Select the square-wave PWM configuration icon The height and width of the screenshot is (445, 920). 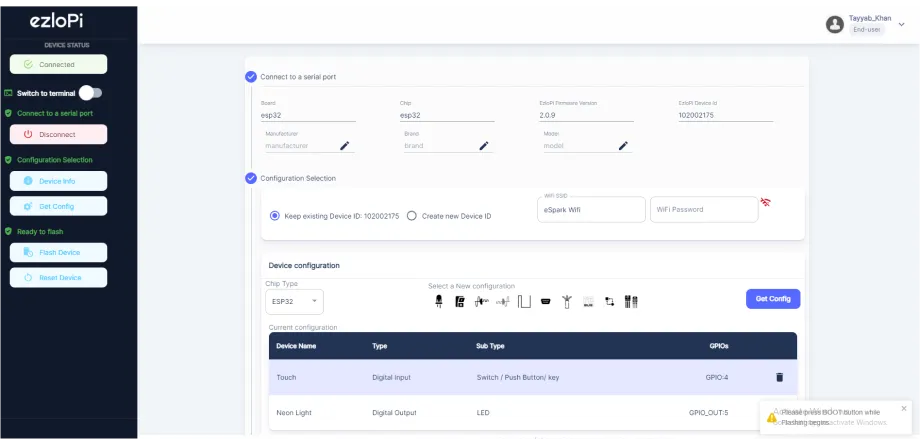coord(524,302)
